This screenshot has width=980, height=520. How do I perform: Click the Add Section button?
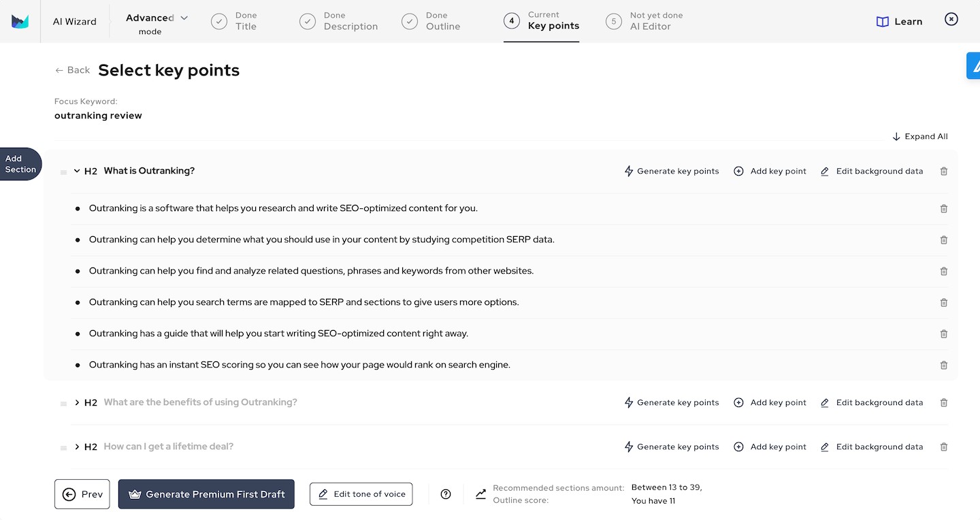(x=20, y=164)
